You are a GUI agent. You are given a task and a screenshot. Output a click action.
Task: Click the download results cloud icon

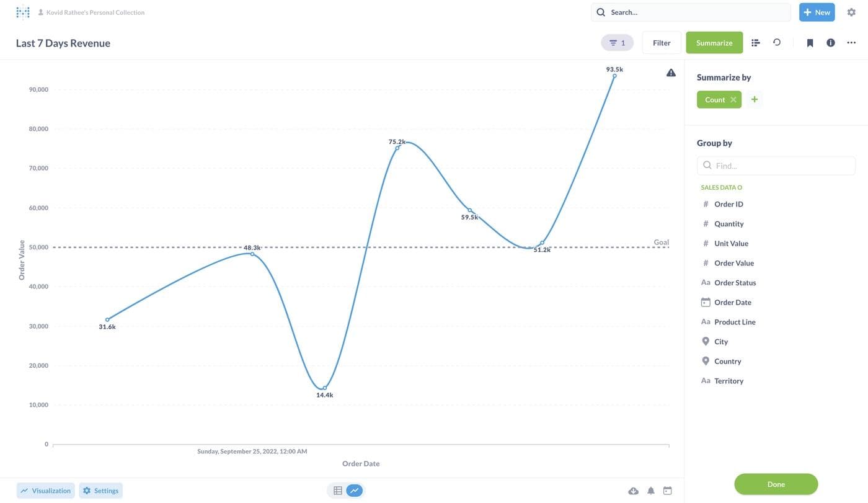(633, 491)
